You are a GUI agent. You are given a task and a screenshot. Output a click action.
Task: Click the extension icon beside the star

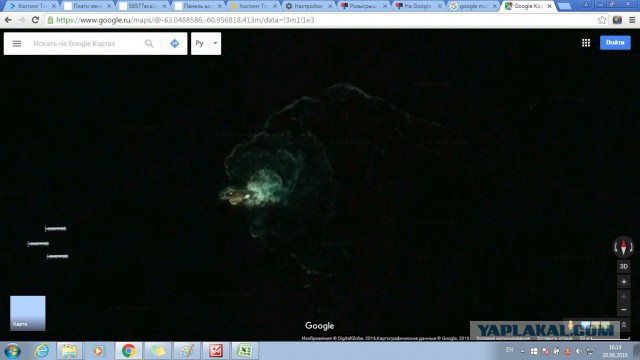617,20
